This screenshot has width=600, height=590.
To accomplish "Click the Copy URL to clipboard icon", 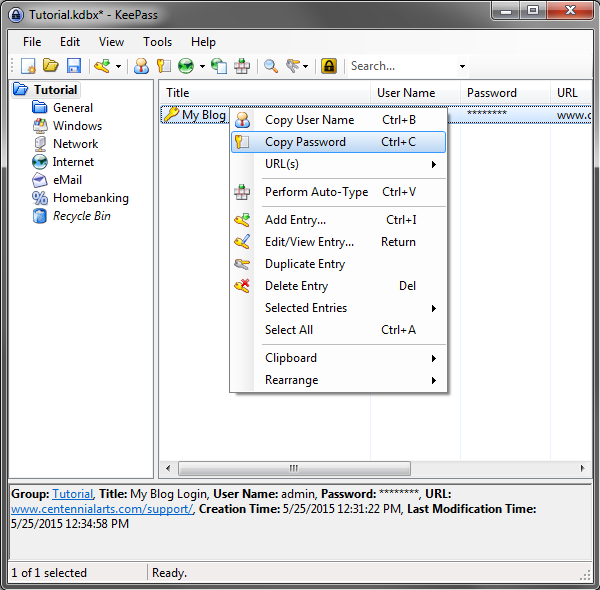I will (x=219, y=66).
